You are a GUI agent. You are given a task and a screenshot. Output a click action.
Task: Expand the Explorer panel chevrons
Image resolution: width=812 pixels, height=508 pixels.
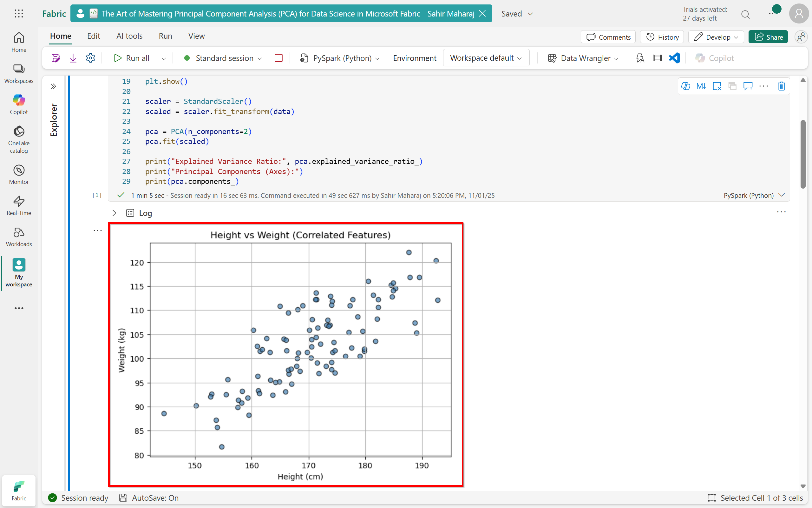point(53,86)
